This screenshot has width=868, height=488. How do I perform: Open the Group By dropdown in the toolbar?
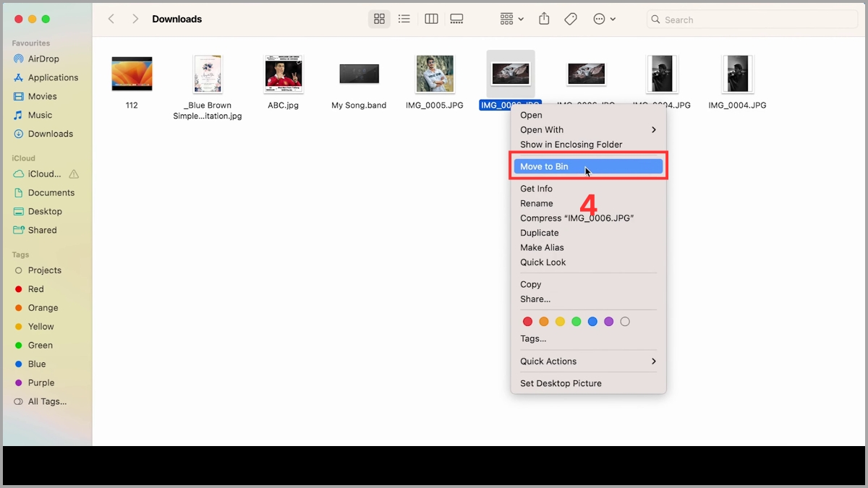click(x=510, y=19)
